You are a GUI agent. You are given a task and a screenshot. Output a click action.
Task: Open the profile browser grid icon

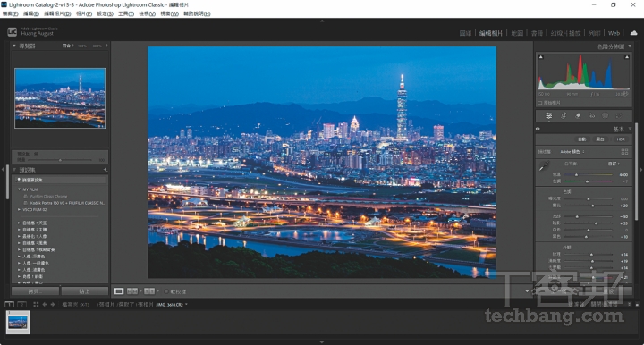click(x=624, y=152)
